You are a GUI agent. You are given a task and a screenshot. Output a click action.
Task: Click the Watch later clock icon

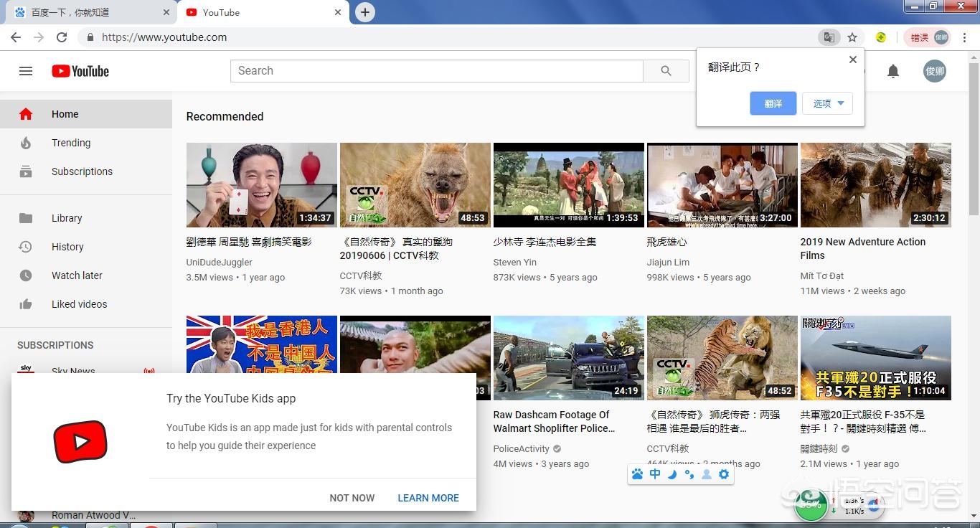click(x=26, y=275)
